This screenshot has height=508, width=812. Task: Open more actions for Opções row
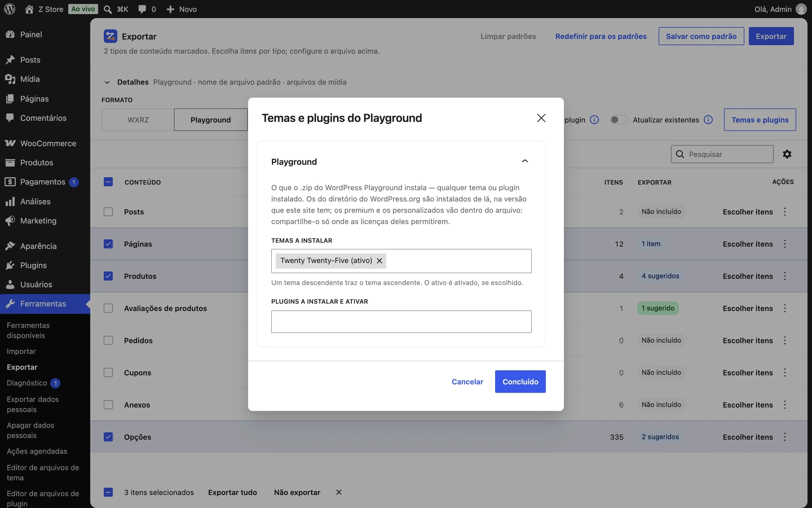[x=785, y=437]
